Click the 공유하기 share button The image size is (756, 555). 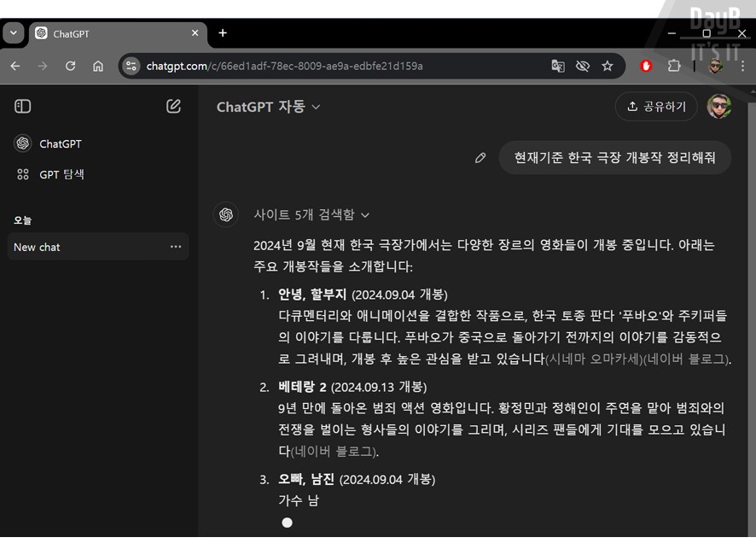pyautogui.click(x=656, y=107)
